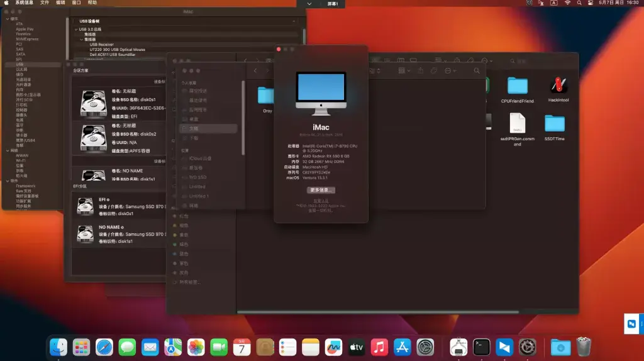Select the blue tag in Finder sidebar
Screen dimensions: 644x361
coord(180,254)
